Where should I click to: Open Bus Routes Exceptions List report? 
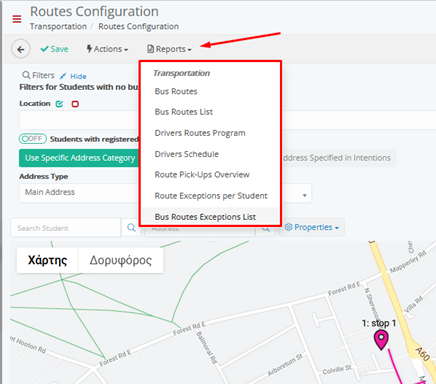coord(205,217)
